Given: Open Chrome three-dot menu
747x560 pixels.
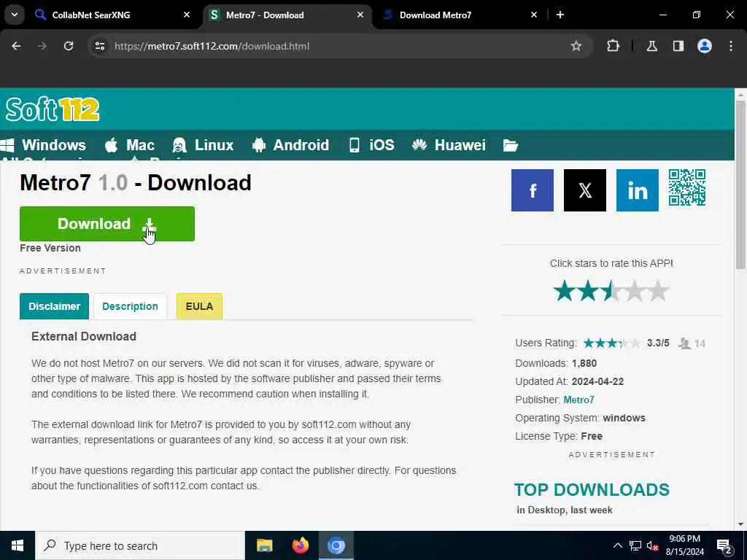Looking at the screenshot, I should pyautogui.click(x=731, y=46).
